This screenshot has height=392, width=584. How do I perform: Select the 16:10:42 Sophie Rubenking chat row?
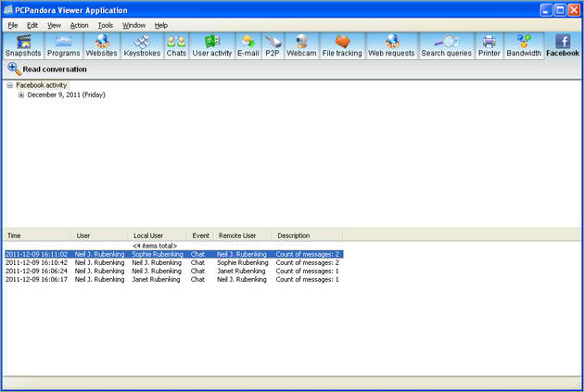tap(172, 262)
